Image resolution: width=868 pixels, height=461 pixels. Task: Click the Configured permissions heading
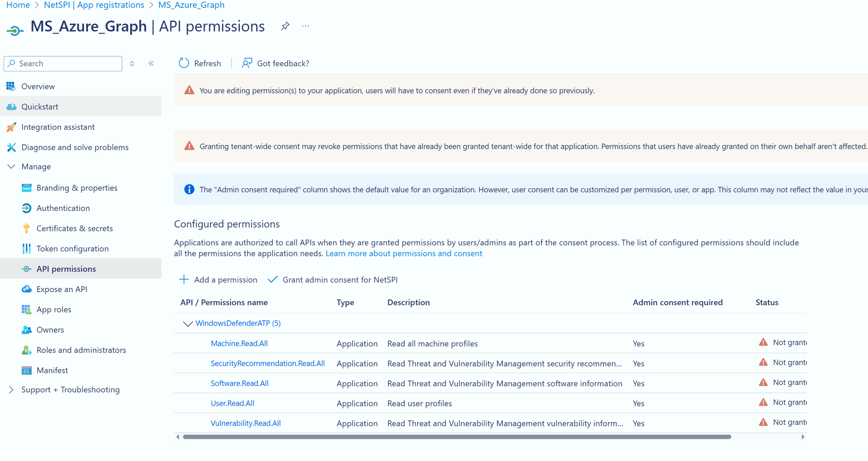pyautogui.click(x=227, y=224)
